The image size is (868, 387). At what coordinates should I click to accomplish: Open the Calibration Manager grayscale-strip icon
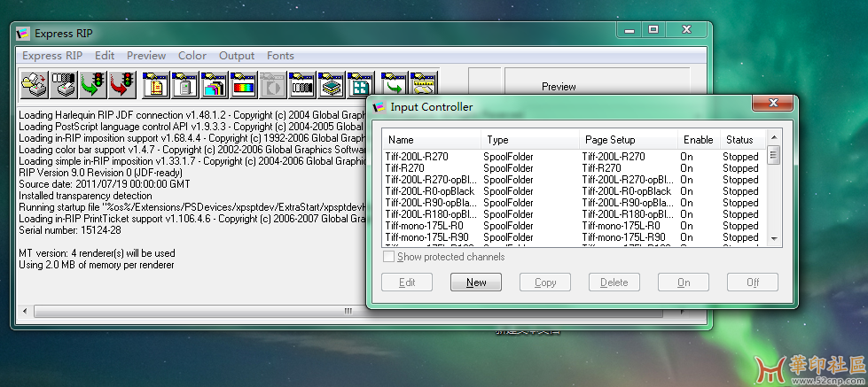click(x=302, y=85)
